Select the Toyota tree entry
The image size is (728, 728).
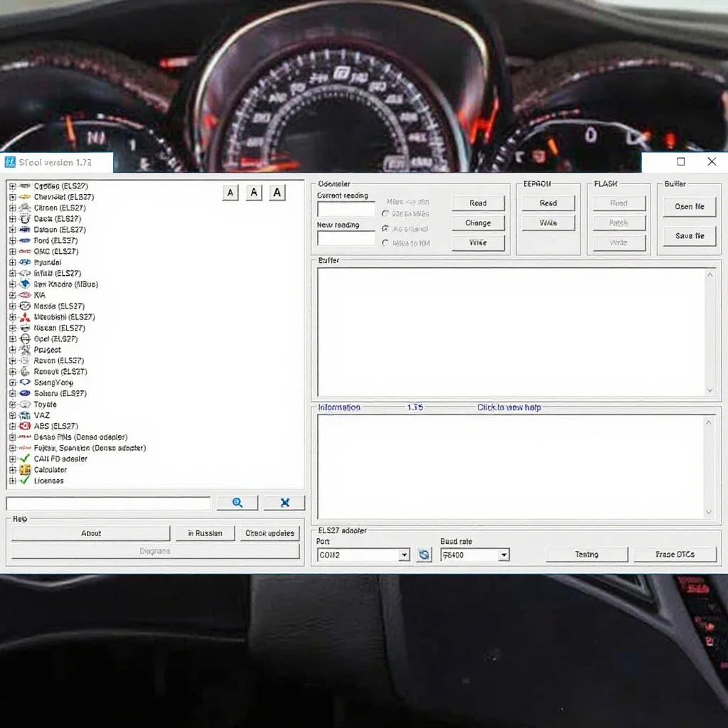(45, 405)
